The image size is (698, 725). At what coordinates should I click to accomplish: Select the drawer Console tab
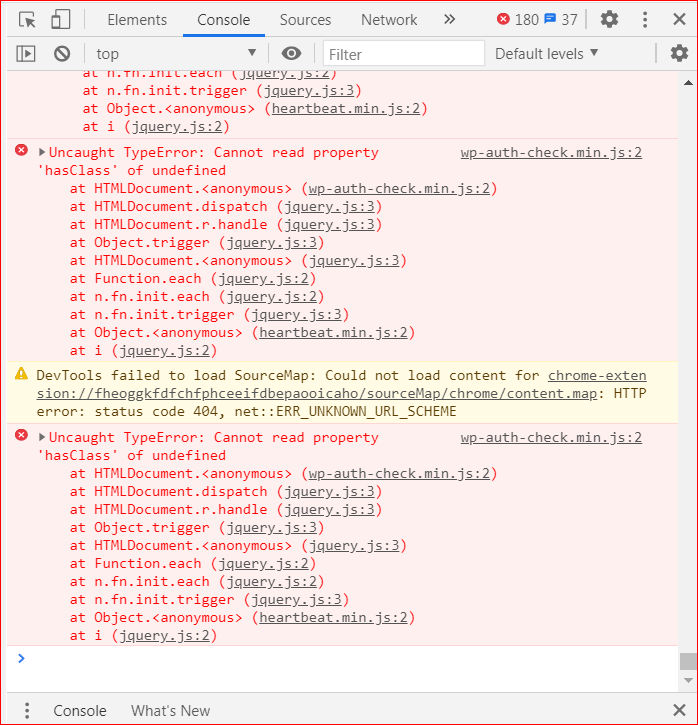(80, 711)
